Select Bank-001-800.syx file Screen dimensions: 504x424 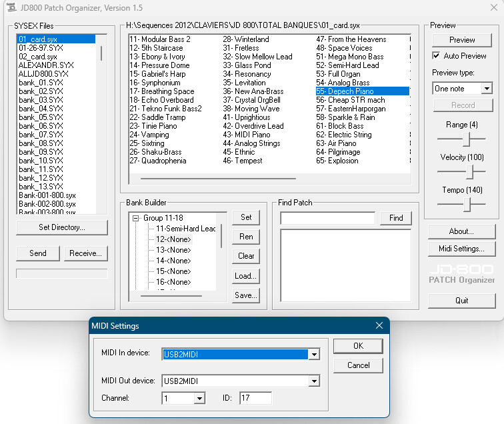[47, 195]
